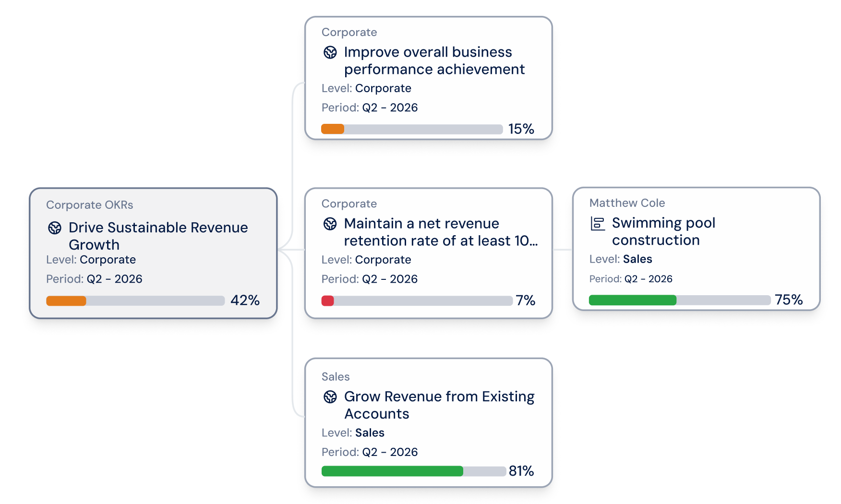
Task: Click the 75% progress value
Action: click(x=789, y=300)
